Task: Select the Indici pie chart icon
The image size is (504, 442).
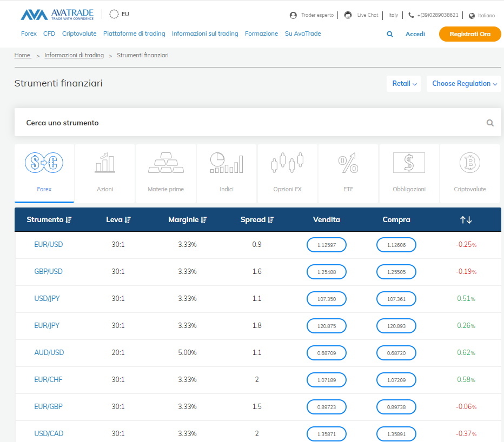Action: (227, 163)
